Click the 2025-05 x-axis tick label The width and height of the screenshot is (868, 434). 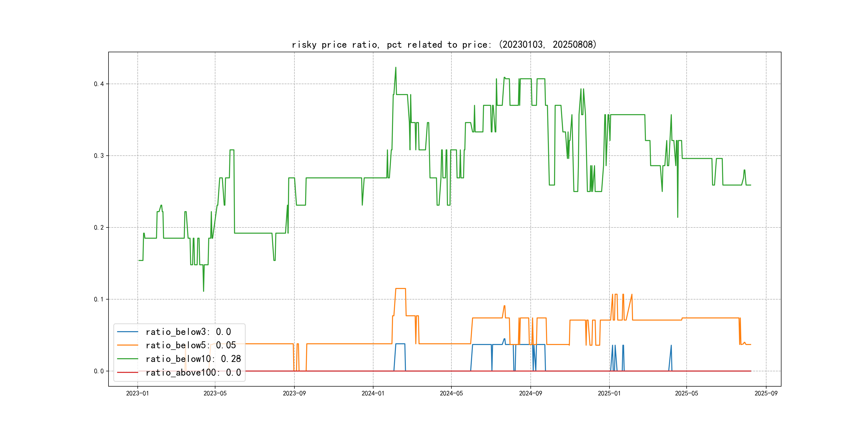[x=686, y=393]
